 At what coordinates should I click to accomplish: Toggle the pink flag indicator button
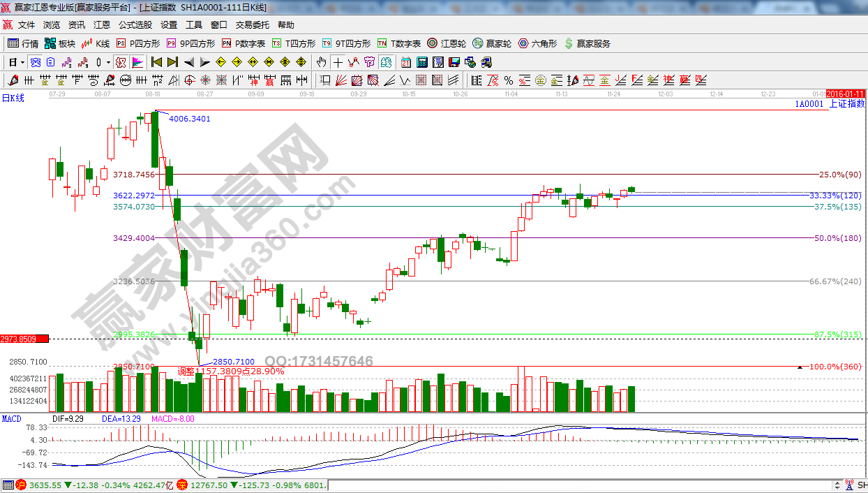point(137,62)
